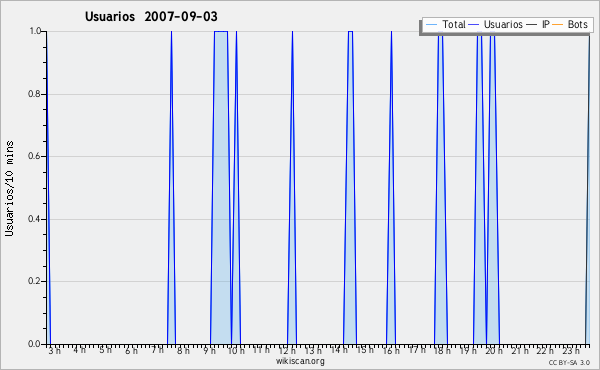
Task: Click the 21 h x-axis label
Action: 520,350
